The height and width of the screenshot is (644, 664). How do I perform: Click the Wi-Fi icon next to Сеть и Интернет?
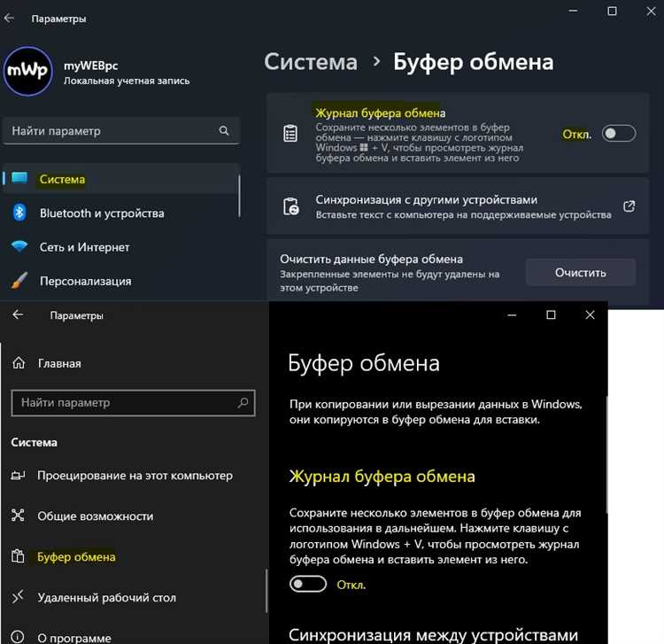[x=19, y=245]
